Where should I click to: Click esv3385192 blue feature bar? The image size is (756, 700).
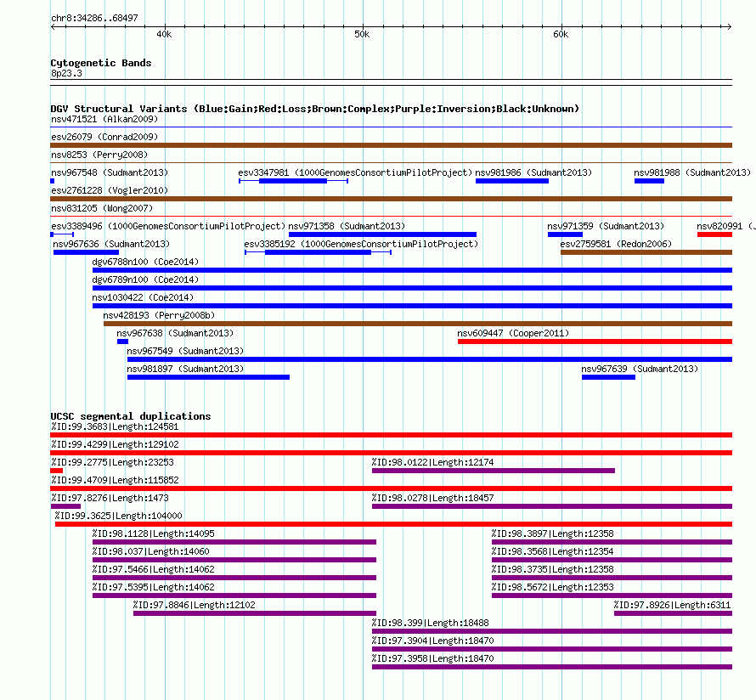(319, 252)
